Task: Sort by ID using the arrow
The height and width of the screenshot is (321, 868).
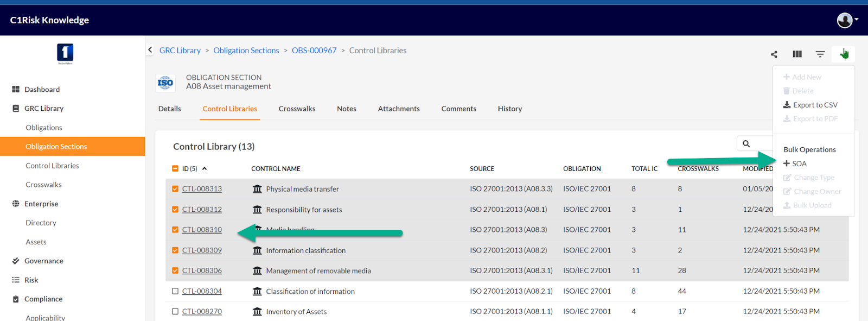Action: click(x=205, y=168)
